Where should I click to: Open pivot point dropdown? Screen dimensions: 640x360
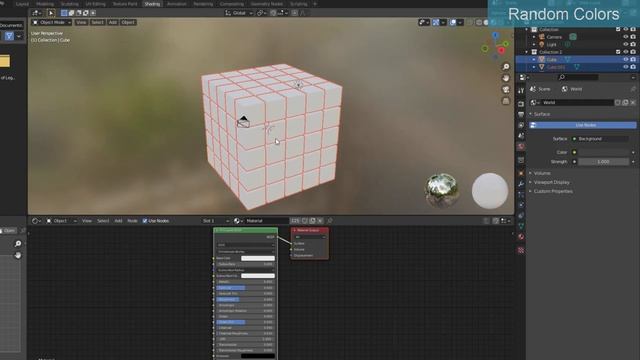pyautogui.click(x=261, y=13)
